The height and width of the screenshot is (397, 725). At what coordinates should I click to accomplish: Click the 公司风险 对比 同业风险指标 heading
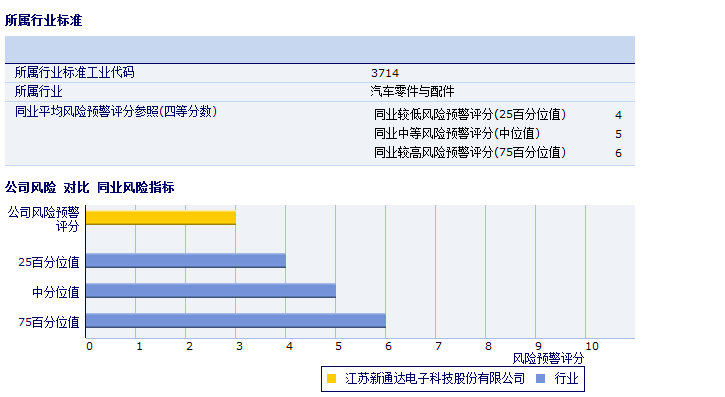[90, 188]
